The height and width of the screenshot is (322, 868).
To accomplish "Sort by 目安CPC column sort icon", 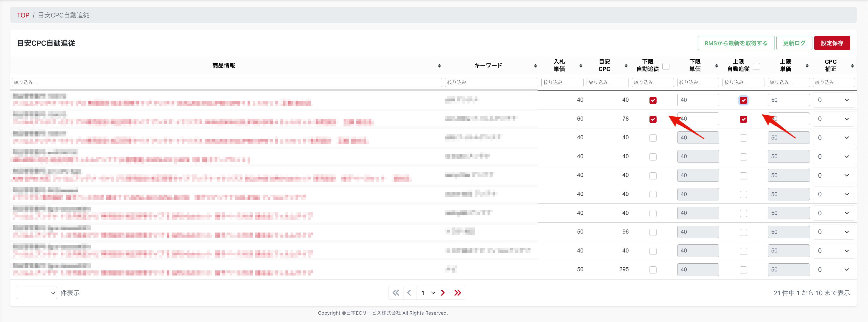I will click(626, 66).
